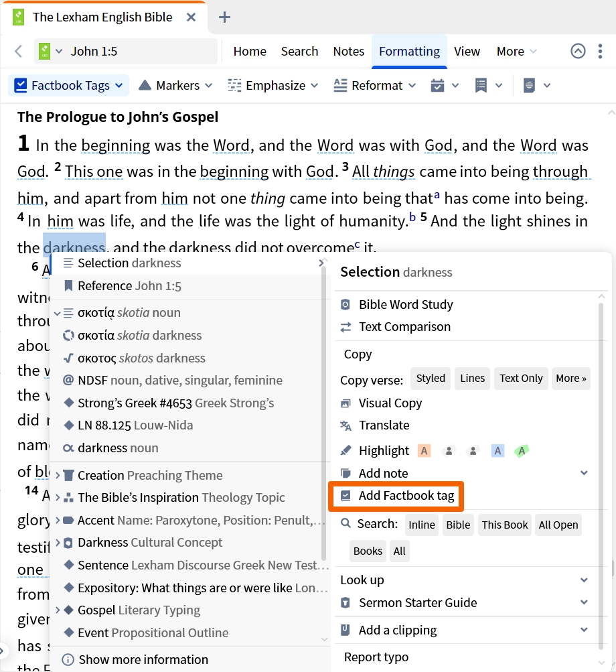Apply the blue A highlight style
The image size is (616, 672).
pyautogui.click(x=497, y=451)
